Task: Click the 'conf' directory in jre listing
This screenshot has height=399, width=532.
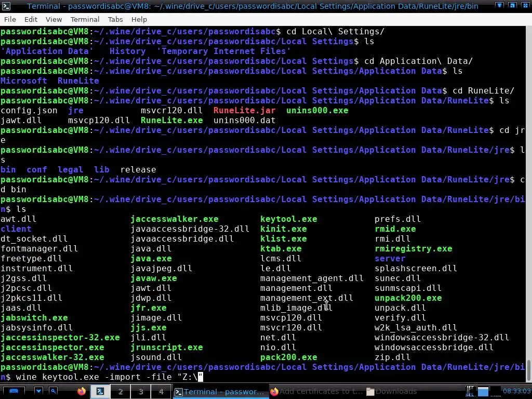Action: click(37, 170)
